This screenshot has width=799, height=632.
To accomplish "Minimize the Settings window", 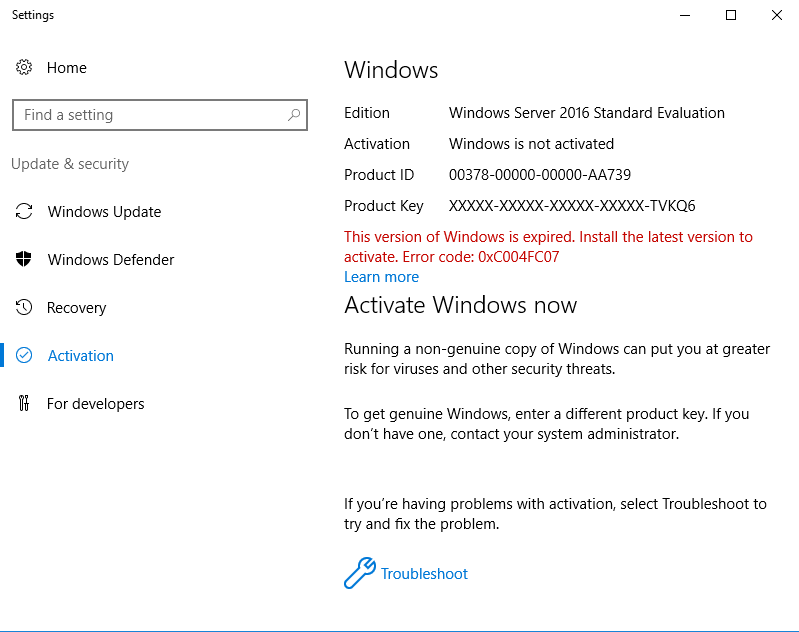I will click(685, 15).
